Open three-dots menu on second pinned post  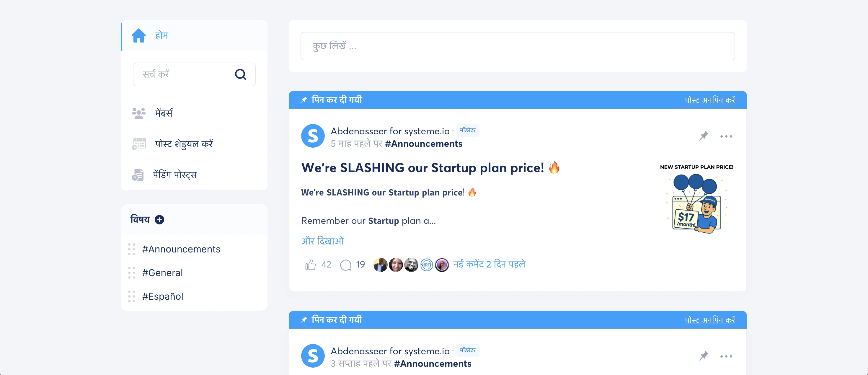pyautogui.click(x=726, y=356)
